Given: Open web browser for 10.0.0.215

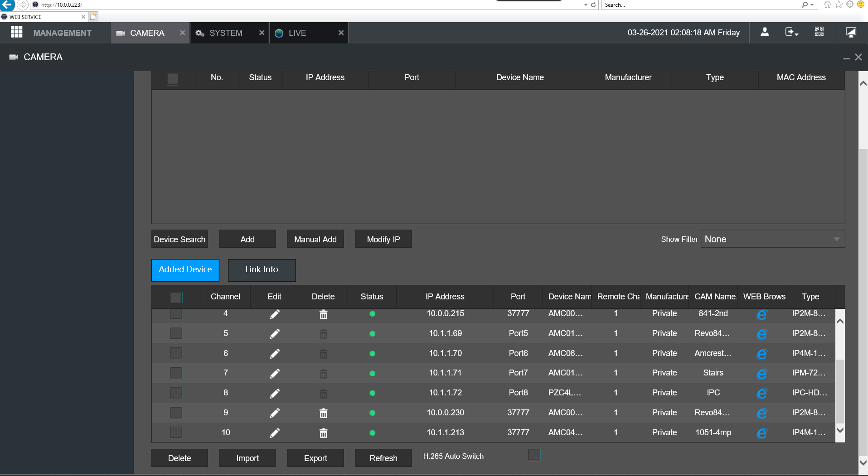Looking at the screenshot, I should tap(762, 315).
